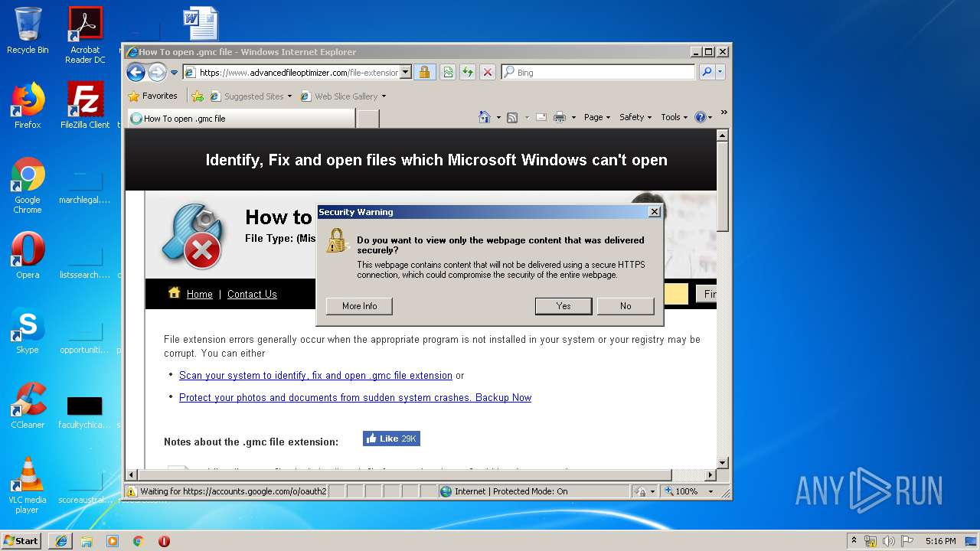Click the Print icon
980x551 pixels.
pyautogui.click(x=560, y=117)
